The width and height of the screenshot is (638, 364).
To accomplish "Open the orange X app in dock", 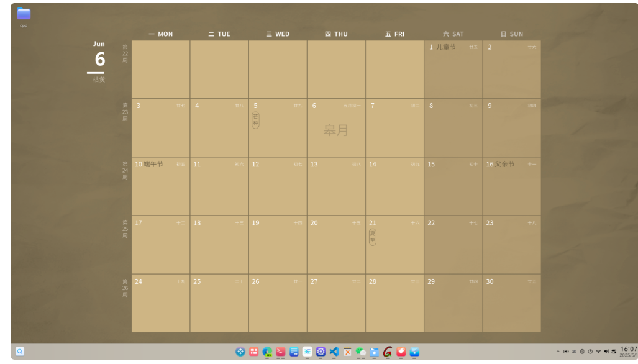I will [347, 352].
